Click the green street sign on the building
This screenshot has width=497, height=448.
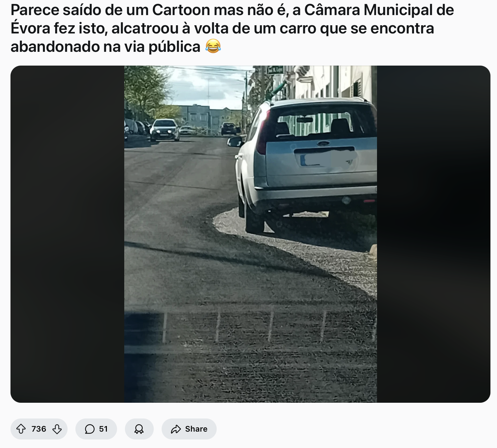click(275, 70)
